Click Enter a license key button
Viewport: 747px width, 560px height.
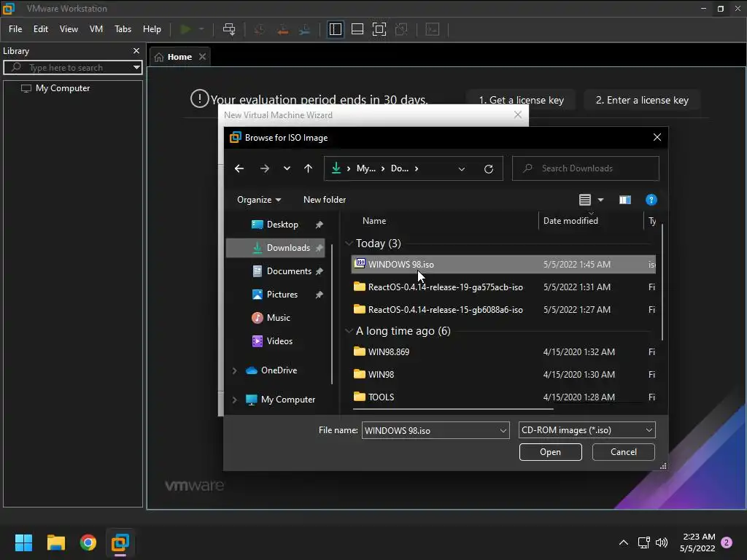pyautogui.click(x=642, y=100)
